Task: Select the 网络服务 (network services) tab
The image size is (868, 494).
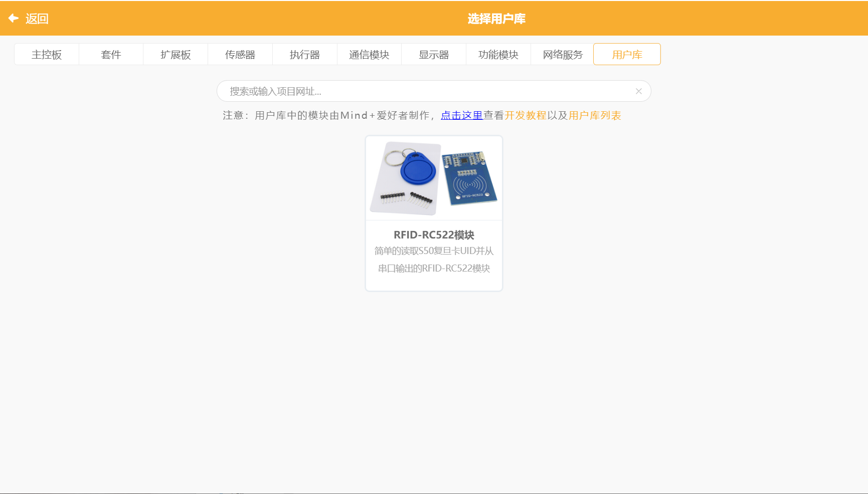Action: pyautogui.click(x=562, y=54)
